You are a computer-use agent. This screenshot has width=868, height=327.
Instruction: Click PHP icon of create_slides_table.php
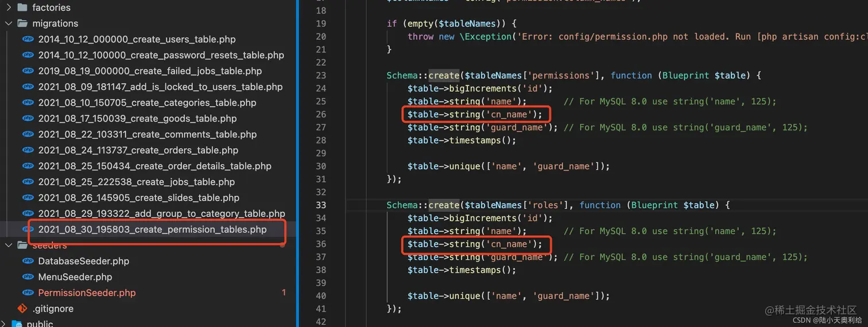pyautogui.click(x=28, y=198)
